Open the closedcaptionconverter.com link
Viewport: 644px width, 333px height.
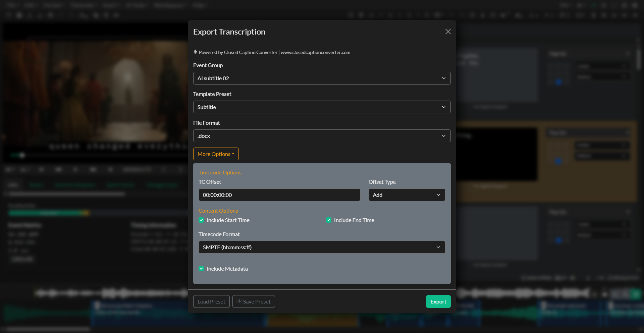(316, 52)
